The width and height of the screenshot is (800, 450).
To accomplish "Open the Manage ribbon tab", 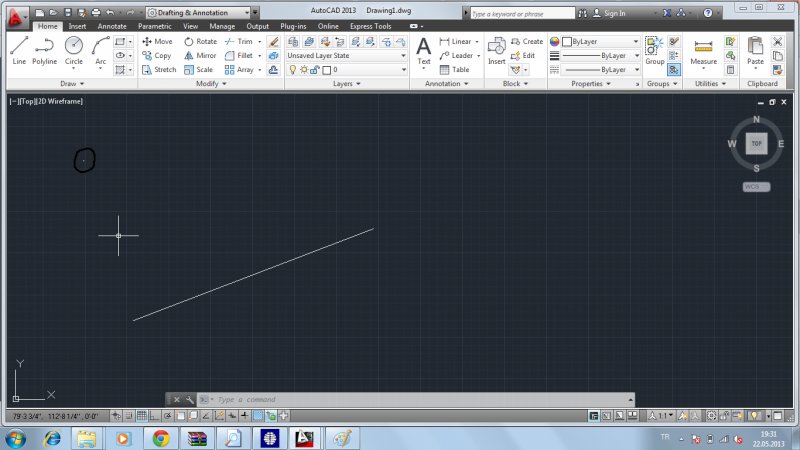I will click(222, 26).
